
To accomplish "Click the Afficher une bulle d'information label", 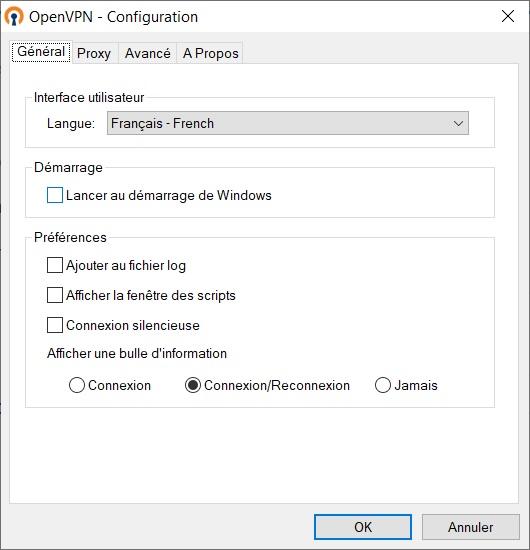I will pos(137,353).
